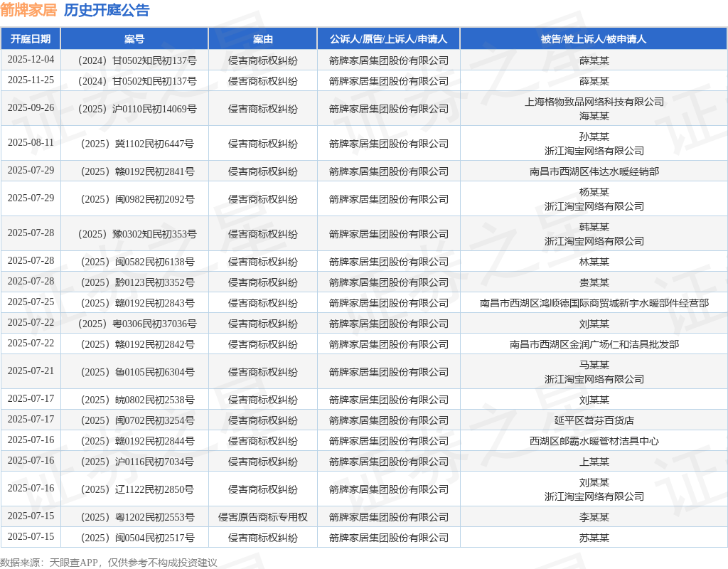Select the date 2025-12-04
728x569 pixels.
point(31,60)
